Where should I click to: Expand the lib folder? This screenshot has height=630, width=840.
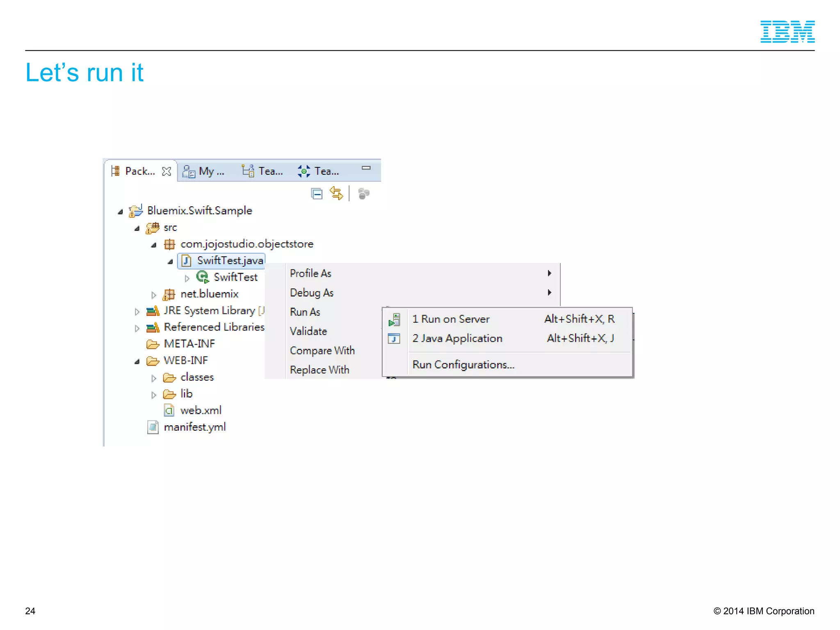154,395
